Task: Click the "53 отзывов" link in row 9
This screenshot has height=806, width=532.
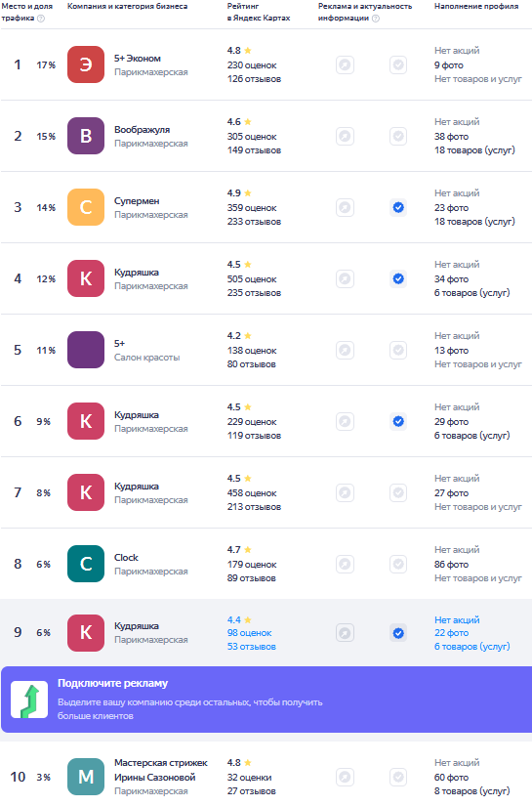Action: [252, 647]
